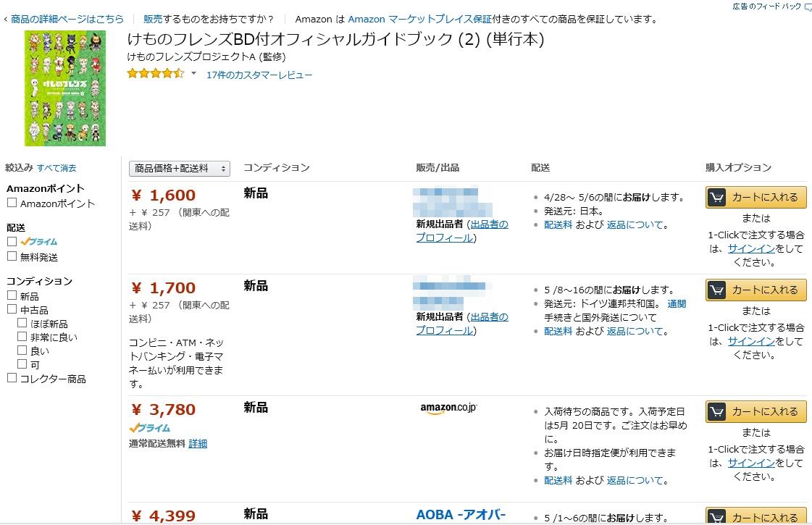
Task: Open Amazon マーケットプレイス保証 link
Action: point(419,19)
